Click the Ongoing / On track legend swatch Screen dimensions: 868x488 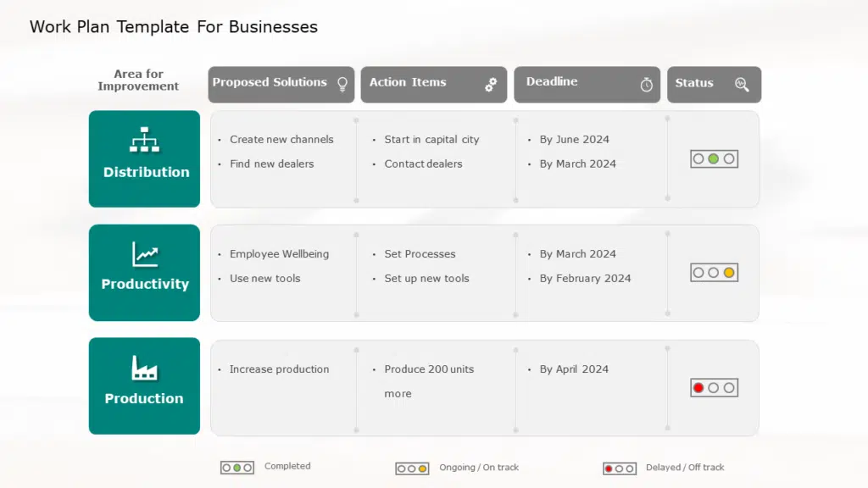tap(412, 467)
